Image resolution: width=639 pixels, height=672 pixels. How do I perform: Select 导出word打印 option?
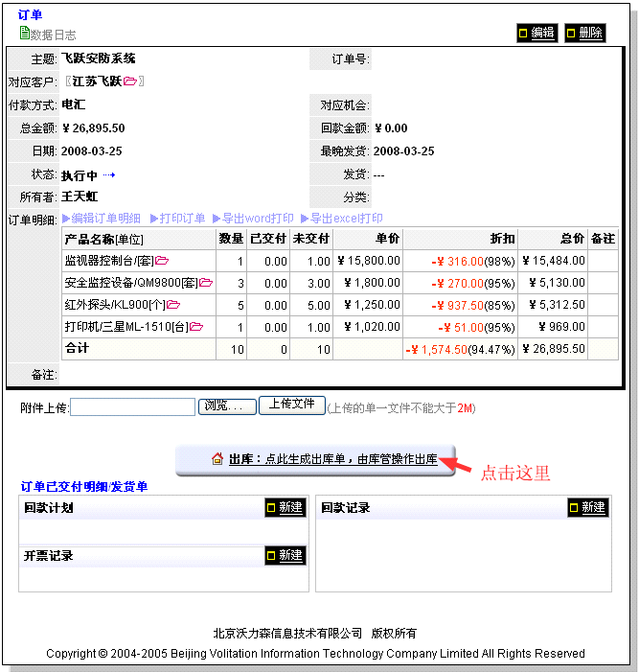point(253,219)
